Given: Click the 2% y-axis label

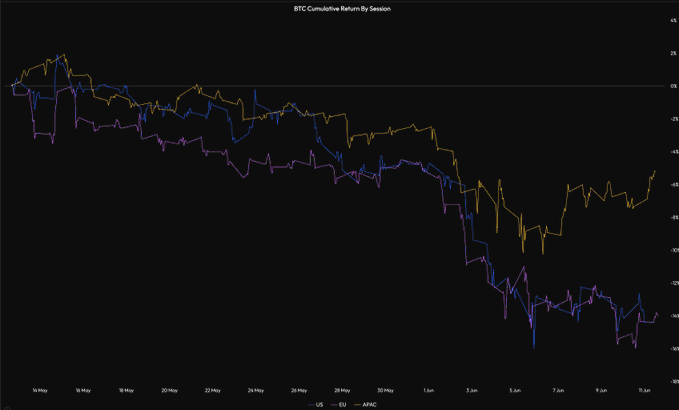Looking at the screenshot, I should tap(674, 53).
